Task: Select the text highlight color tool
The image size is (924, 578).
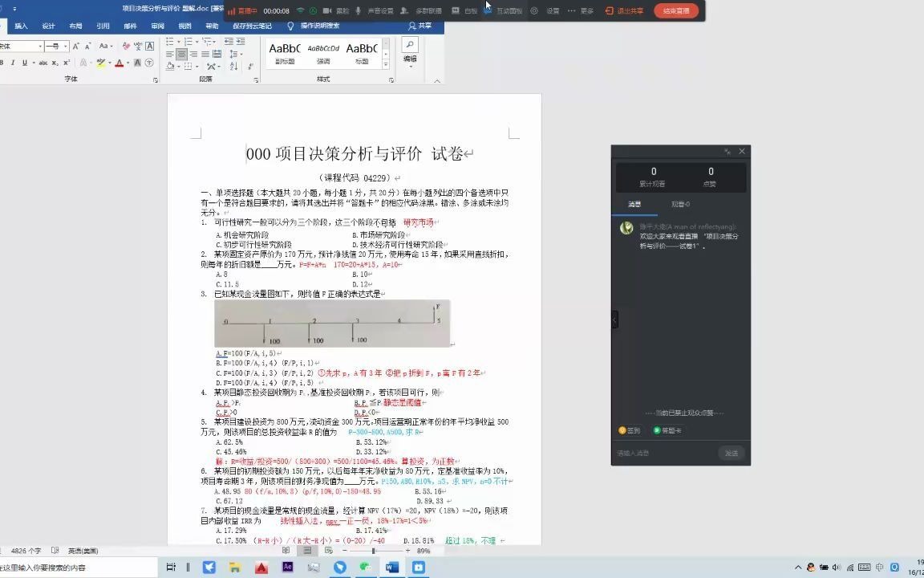Action: (100, 62)
